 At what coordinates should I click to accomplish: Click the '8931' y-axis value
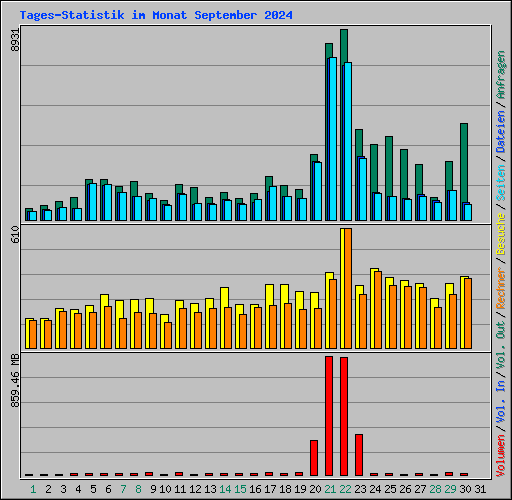(15, 40)
